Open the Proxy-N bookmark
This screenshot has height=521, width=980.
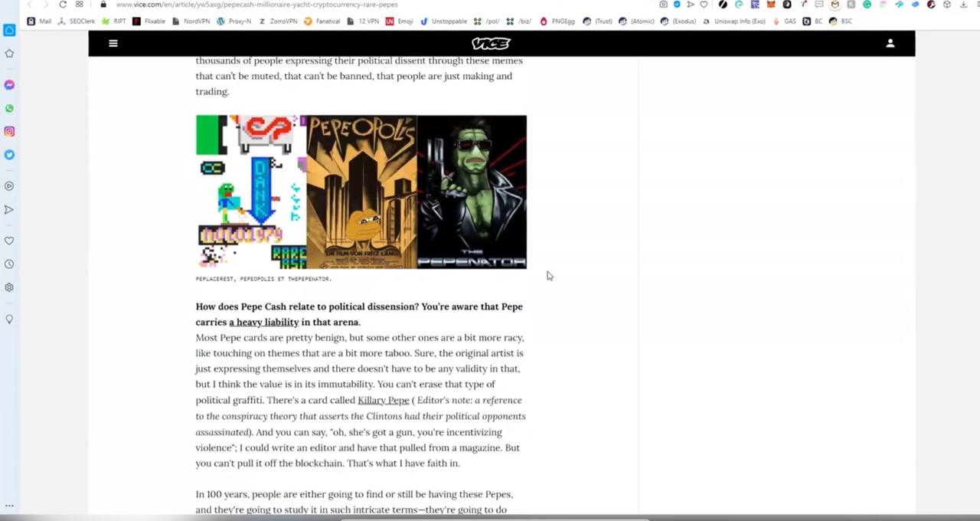(x=234, y=21)
